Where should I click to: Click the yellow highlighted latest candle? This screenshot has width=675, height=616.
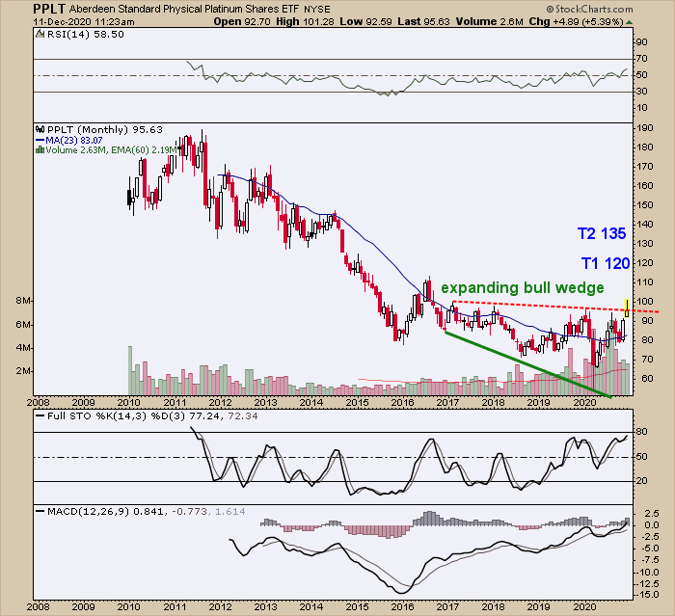pos(629,308)
